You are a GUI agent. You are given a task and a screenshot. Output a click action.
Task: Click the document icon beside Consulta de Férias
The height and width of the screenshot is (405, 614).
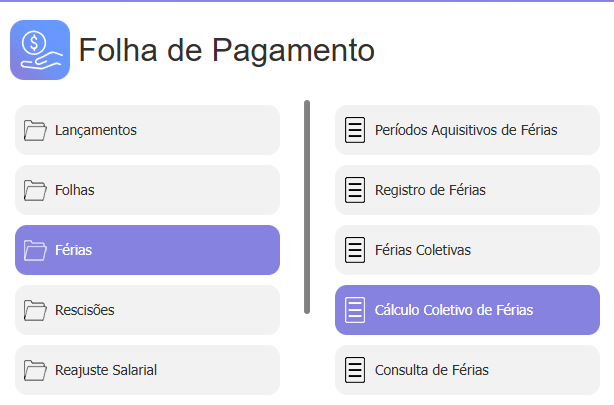pyautogui.click(x=355, y=370)
